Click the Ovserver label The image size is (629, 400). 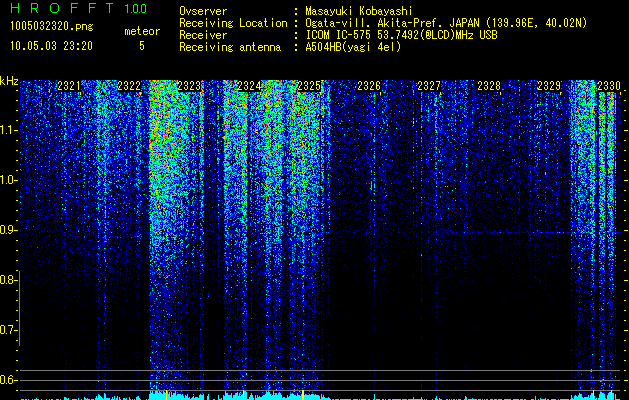coord(203,11)
